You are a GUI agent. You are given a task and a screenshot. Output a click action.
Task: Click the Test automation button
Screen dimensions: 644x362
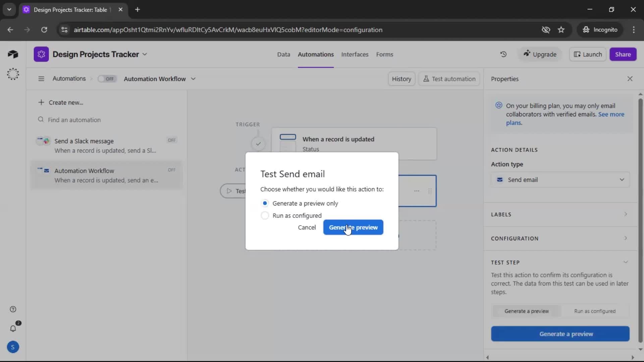tap(449, 79)
